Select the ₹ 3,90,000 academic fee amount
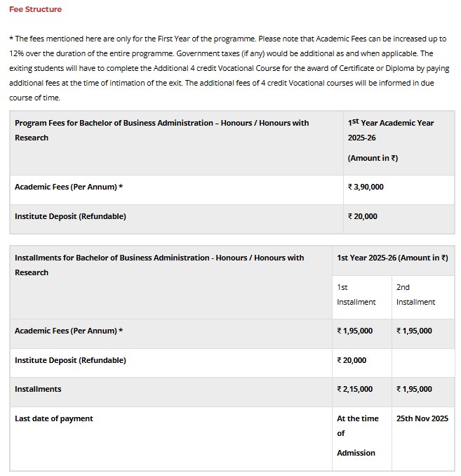 (x=366, y=187)
